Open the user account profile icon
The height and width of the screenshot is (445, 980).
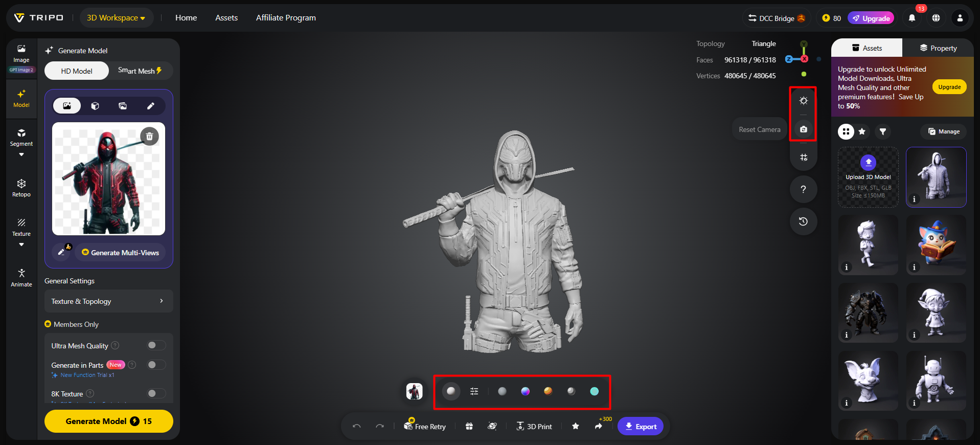tap(960, 18)
